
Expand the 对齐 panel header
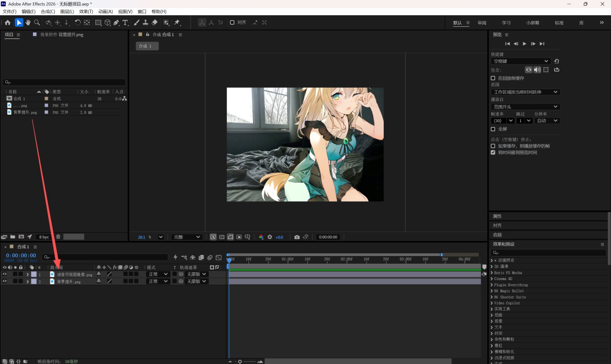click(x=497, y=225)
